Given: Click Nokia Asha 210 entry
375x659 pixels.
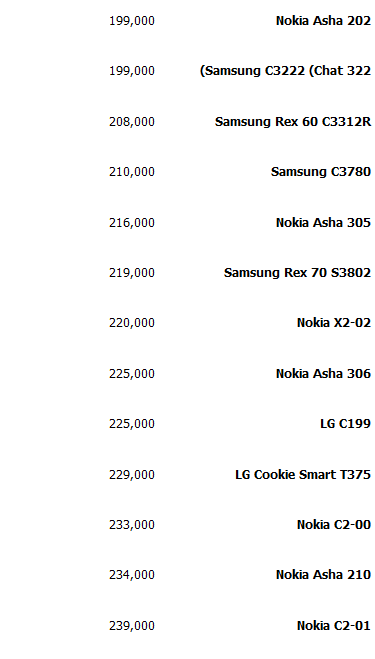Looking at the screenshot, I should coord(323,575).
